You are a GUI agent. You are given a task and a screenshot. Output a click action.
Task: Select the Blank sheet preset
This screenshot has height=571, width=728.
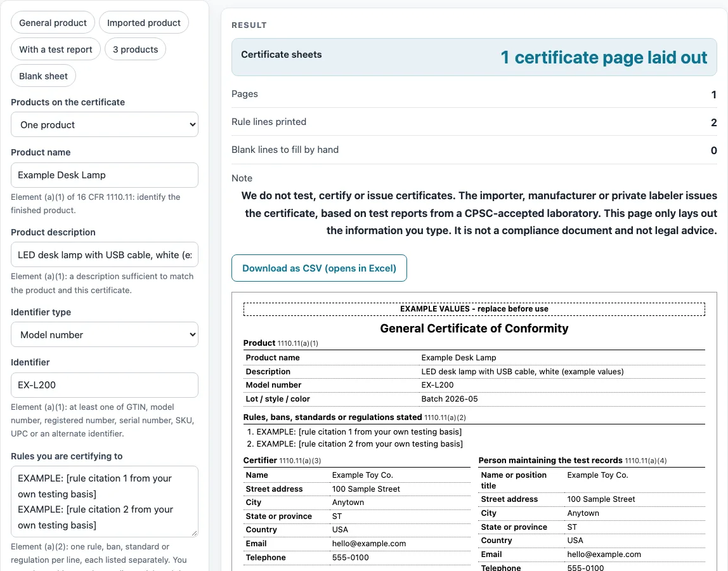click(x=43, y=76)
